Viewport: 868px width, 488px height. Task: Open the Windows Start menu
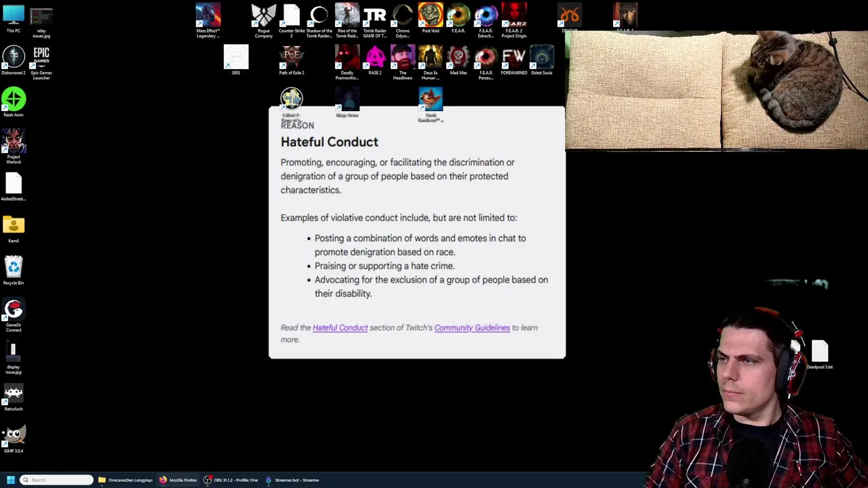(10, 480)
